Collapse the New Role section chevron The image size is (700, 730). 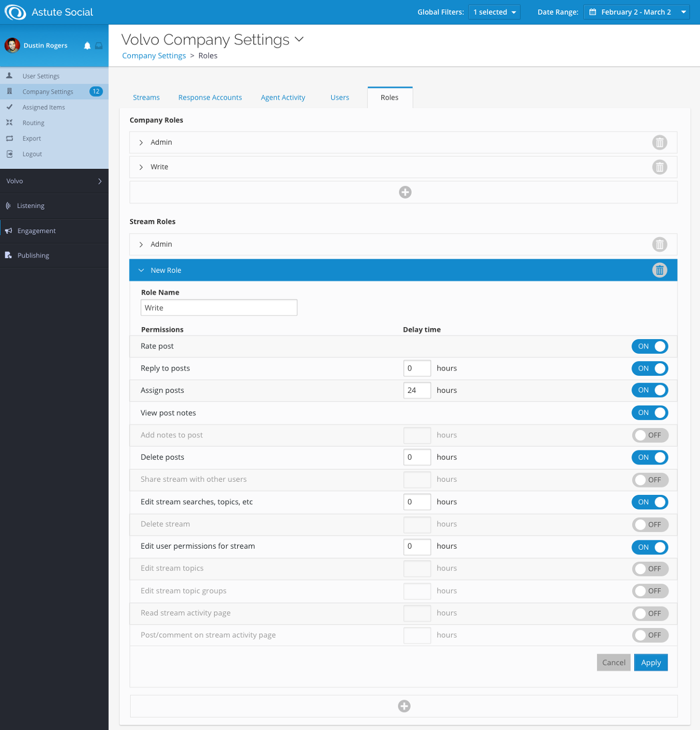click(x=141, y=270)
